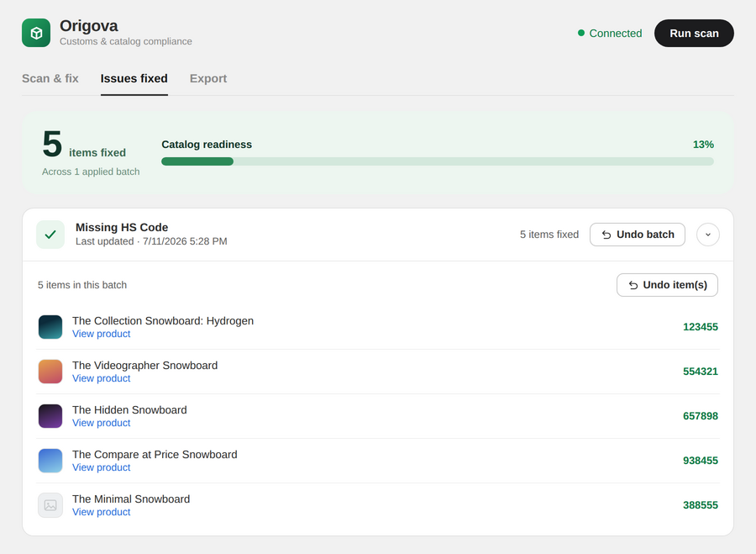The height and width of the screenshot is (554, 756).
Task: Click The Hidden Snowboard name
Action: (x=129, y=409)
